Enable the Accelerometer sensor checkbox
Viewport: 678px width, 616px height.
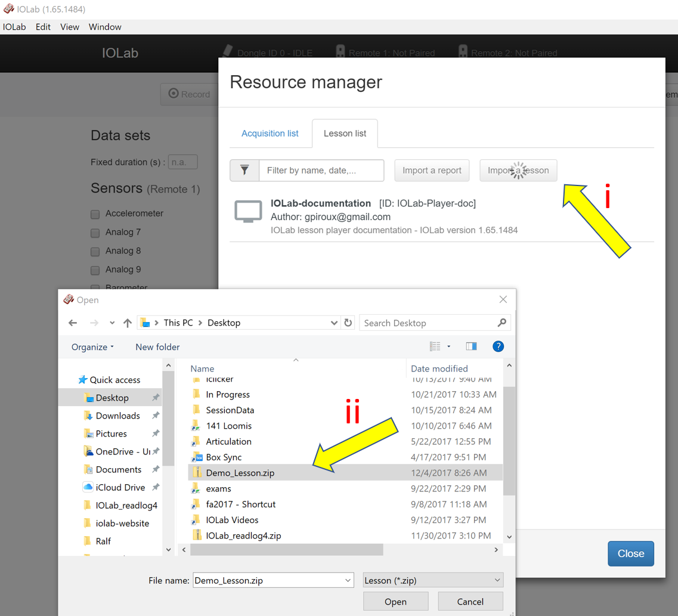pos(95,214)
